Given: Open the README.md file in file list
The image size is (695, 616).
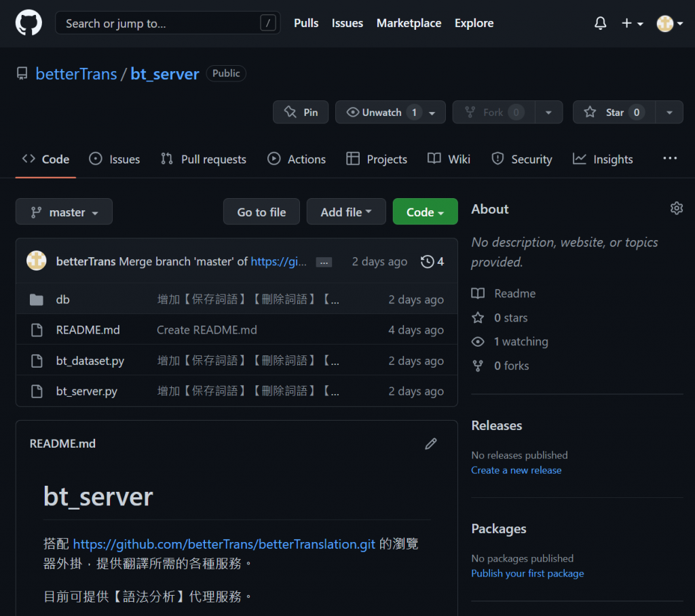Looking at the screenshot, I should 88,330.
